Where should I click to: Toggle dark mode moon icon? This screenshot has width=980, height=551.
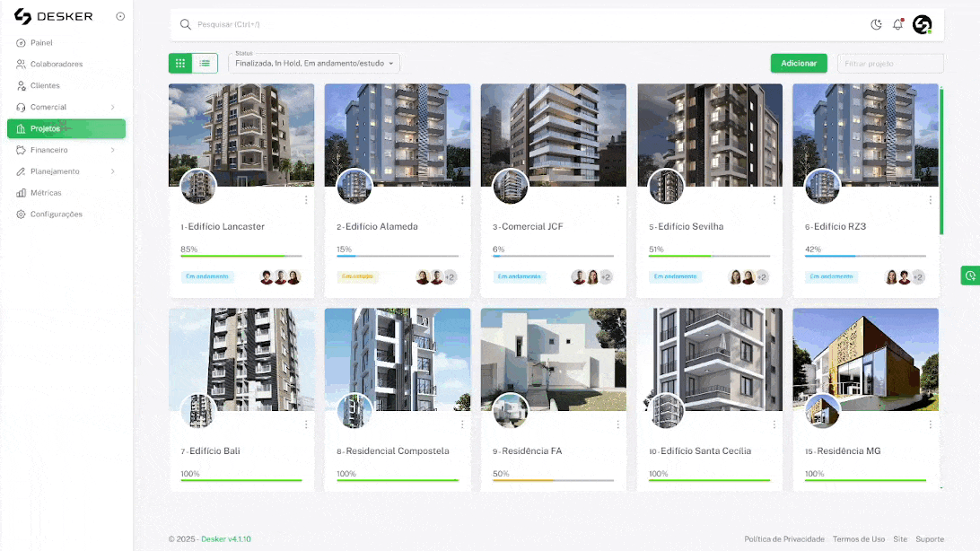coord(876,24)
